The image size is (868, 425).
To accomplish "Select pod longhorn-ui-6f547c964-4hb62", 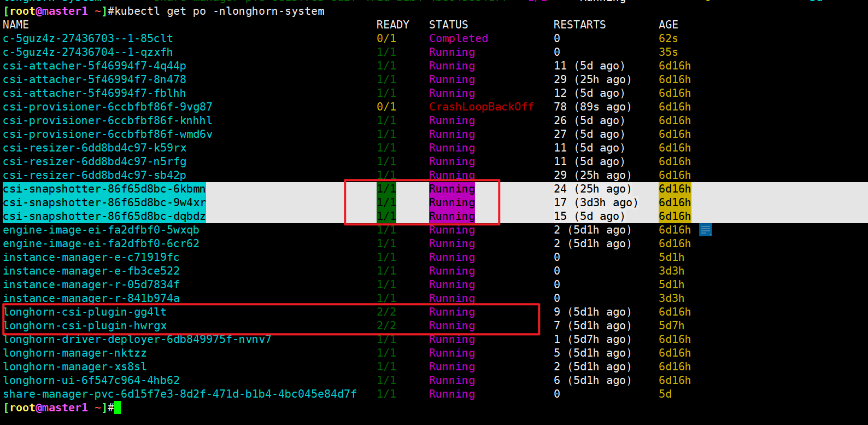I will [x=91, y=380].
